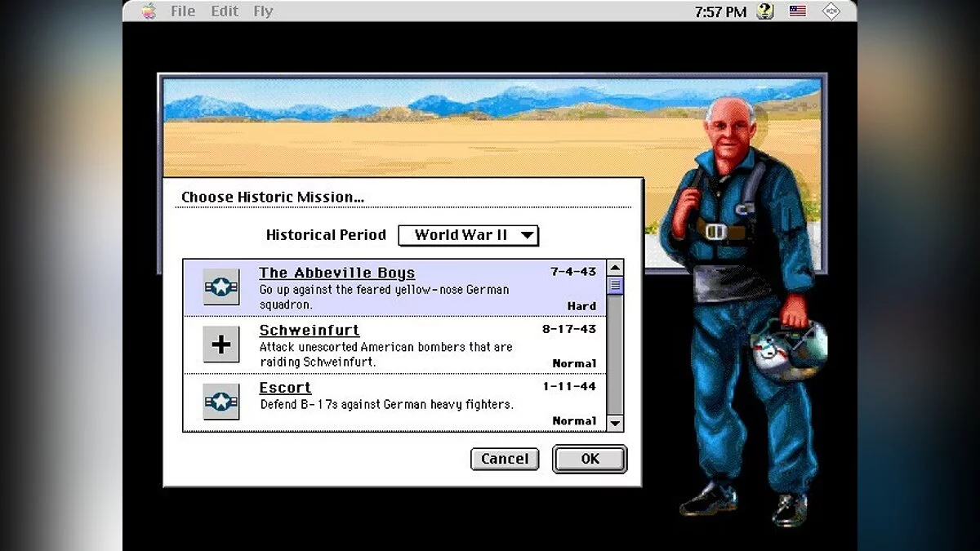Select the Escort mission title

point(285,387)
